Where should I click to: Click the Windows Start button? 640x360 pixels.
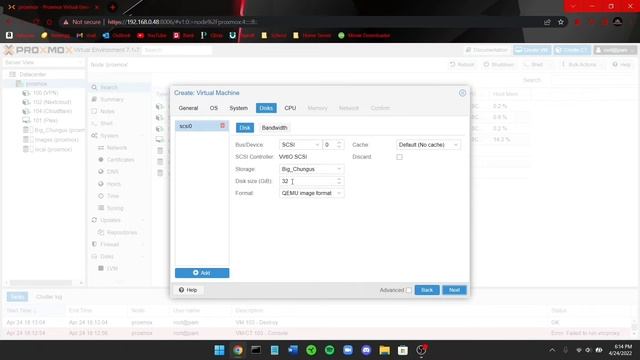click(x=219, y=350)
